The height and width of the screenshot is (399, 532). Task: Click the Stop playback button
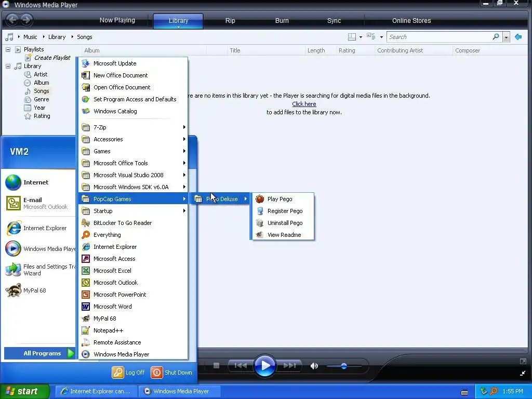pyautogui.click(x=216, y=365)
